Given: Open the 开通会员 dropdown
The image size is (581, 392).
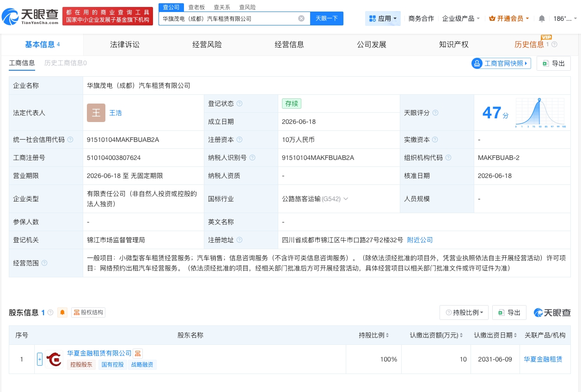Looking at the screenshot, I should pyautogui.click(x=509, y=18).
